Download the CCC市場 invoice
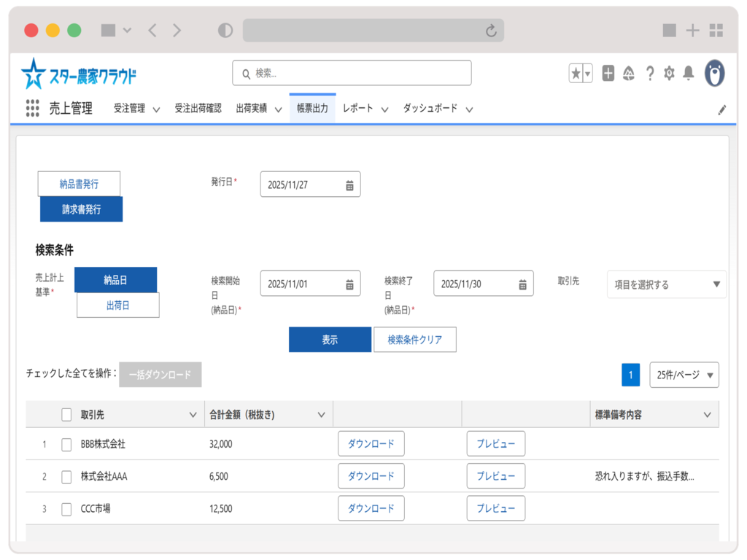Viewport: 747px width, 560px height. click(371, 508)
